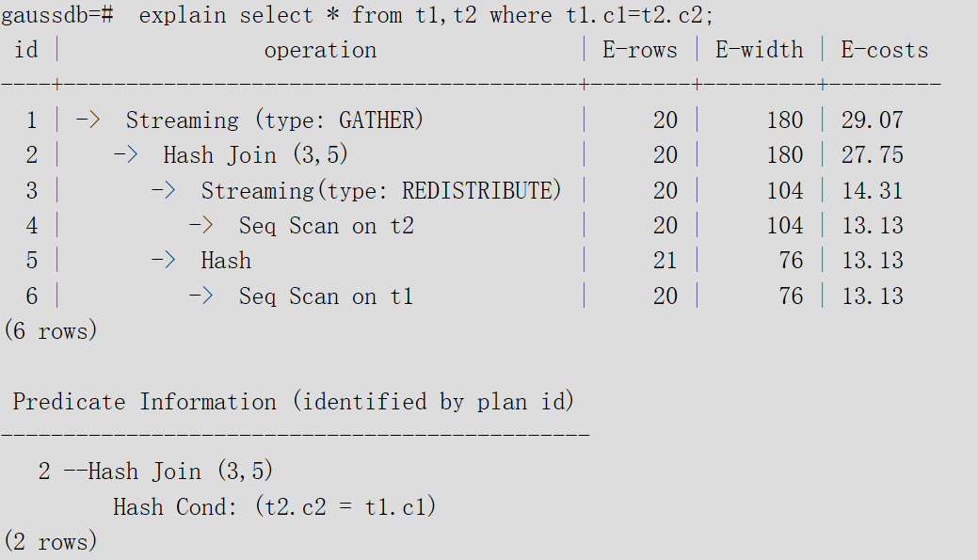Click the id column header
978x560 pixels.
click(26, 50)
